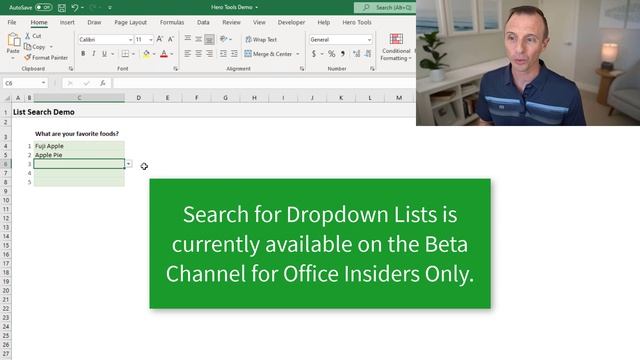Click Decrease Decimal icon
640x360 pixels.
[368, 53]
